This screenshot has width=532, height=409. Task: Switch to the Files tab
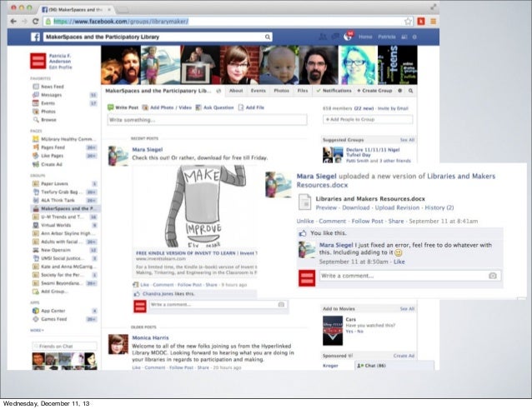(303, 91)
